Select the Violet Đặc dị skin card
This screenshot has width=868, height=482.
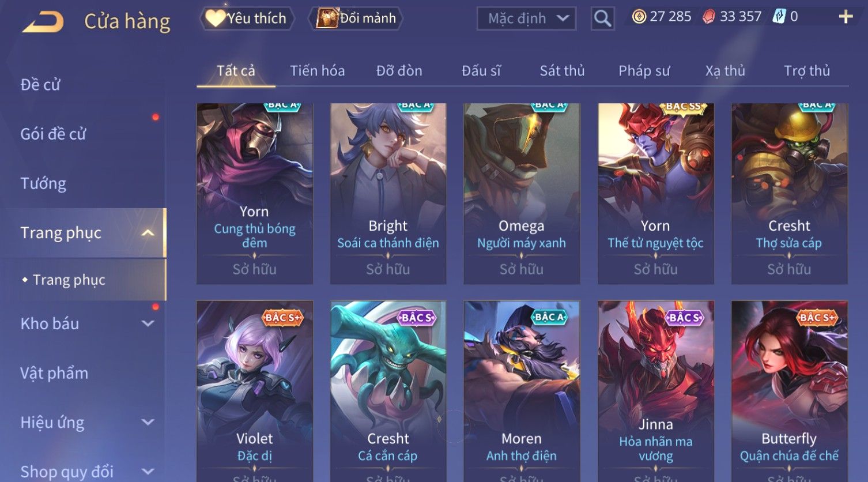[255, 391]
